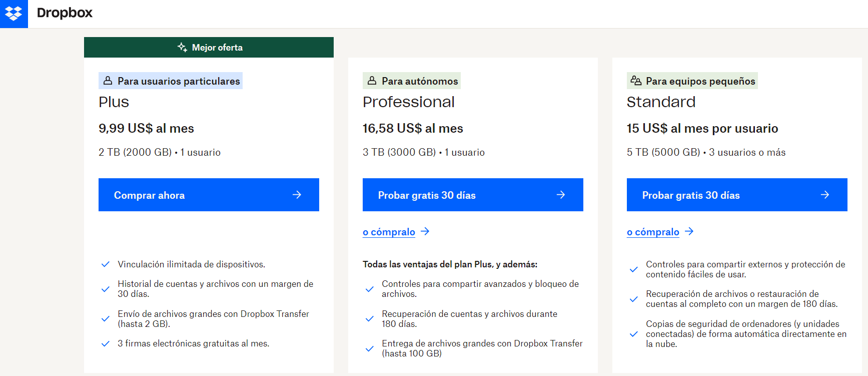Start Professional plan Probar gratis 30 días
This screenshot has height=376, width=868.
[473, 195]
